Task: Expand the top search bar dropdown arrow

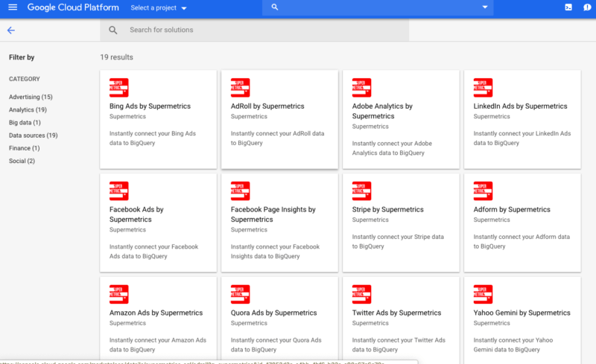Action: pyautogui.click(x=485, y=7)
